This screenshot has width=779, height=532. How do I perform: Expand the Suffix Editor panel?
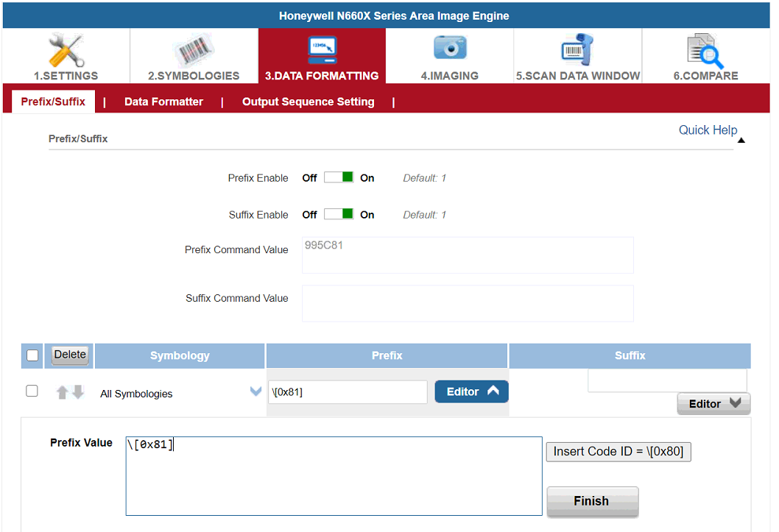click(x=714, y=403)
